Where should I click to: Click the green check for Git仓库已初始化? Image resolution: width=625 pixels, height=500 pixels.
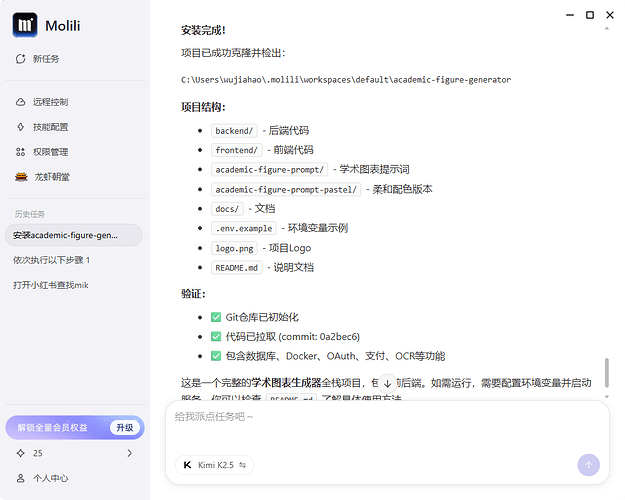[216, 317]
